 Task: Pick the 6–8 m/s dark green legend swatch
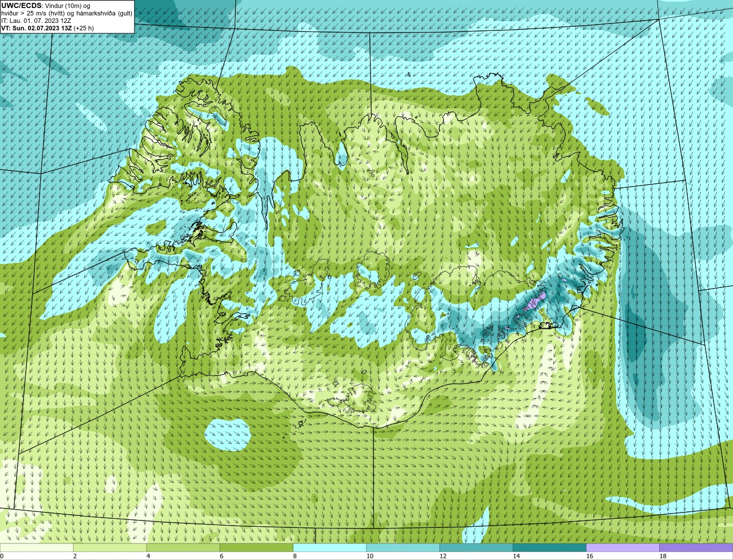pyautogui.click(x=257, y=548)
